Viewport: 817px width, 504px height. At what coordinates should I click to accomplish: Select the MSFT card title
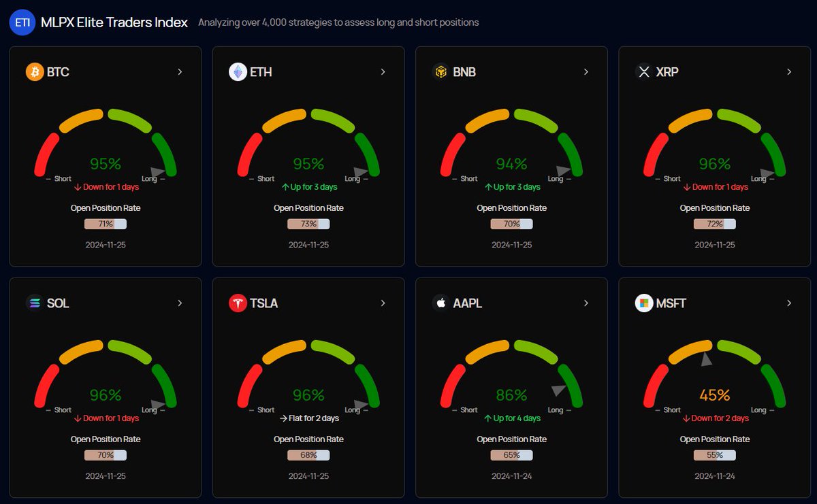671,303
